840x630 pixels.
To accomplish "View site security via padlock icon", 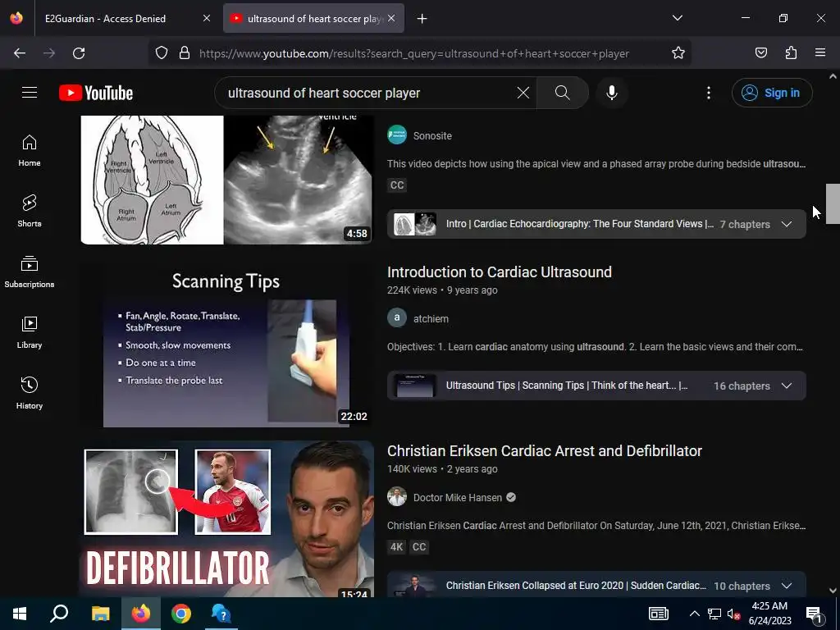I will [185, 53].
